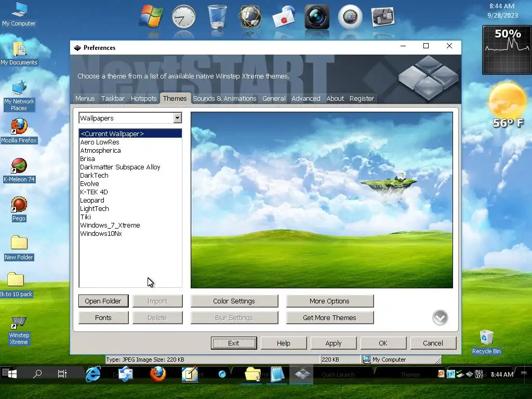The width and height of the screenshot is (532, 399).
Task: Select the Atmospherica list entry
Action: click(x=130, y=150)
